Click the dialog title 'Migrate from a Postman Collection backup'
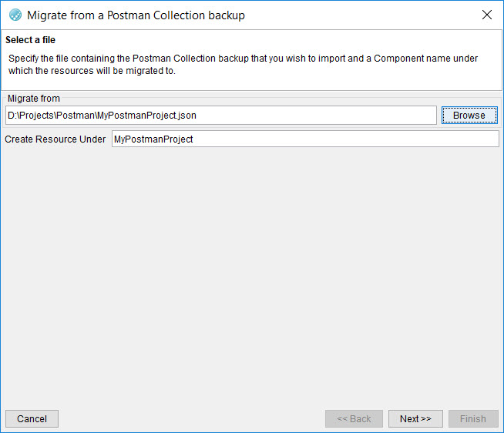 [136, 15]
